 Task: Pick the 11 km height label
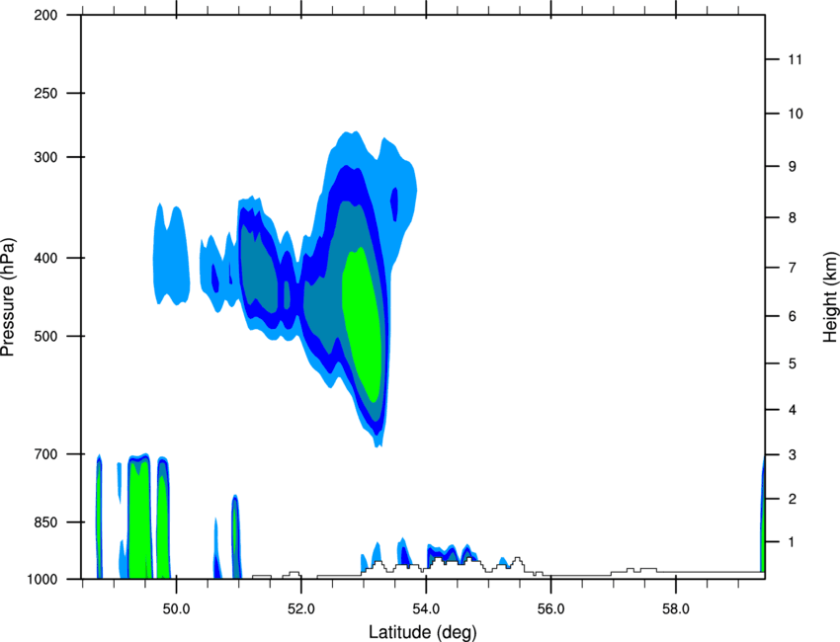click(795, 59)
